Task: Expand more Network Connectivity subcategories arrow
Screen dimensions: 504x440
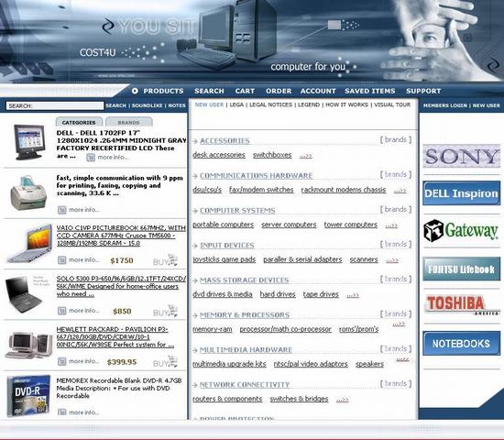Action: click(343, 400)
